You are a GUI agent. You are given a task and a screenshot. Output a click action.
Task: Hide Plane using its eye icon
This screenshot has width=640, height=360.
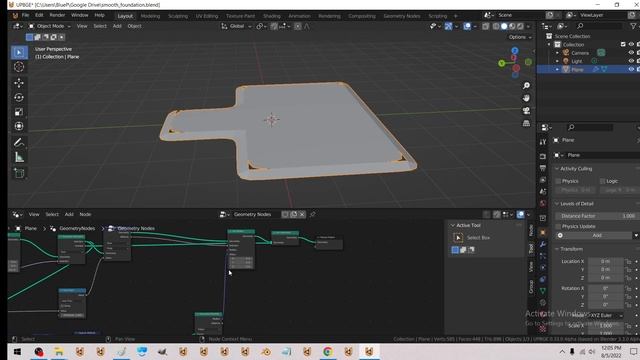[x=631, y=69]
